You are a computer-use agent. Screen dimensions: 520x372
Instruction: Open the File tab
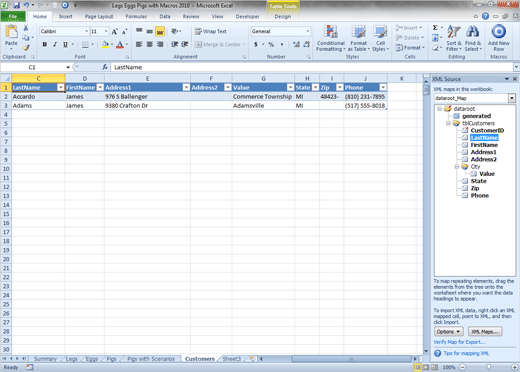point(13,16)
